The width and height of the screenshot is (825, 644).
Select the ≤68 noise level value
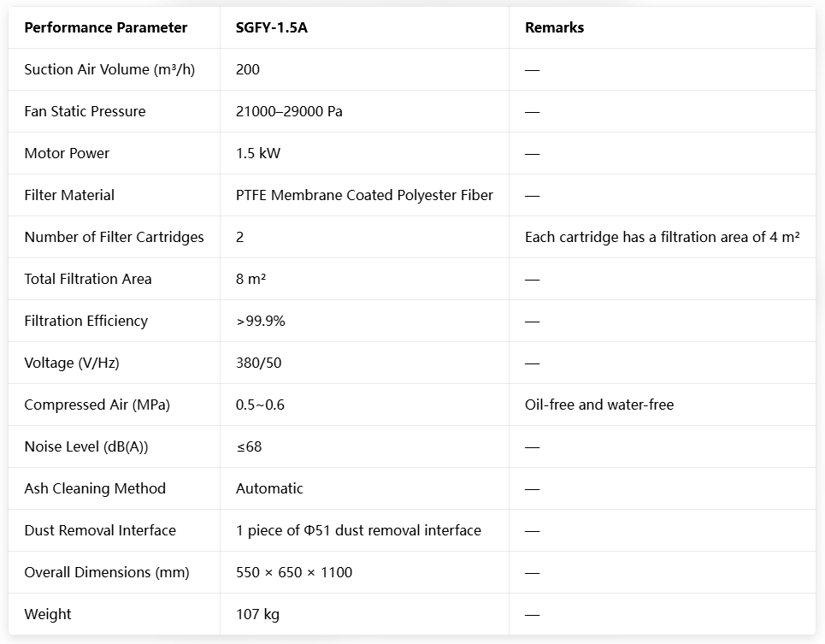coord(249,446)
